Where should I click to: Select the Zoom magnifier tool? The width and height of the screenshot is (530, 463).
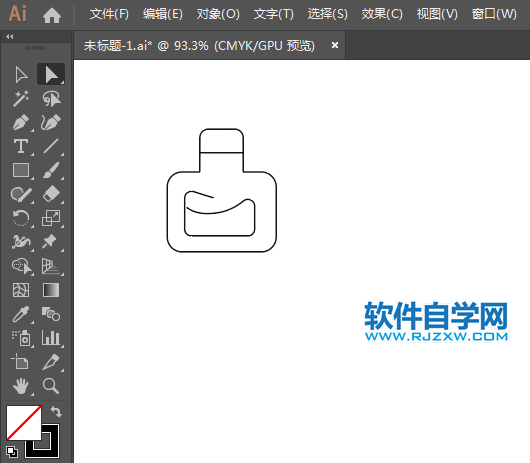(51, 386)
